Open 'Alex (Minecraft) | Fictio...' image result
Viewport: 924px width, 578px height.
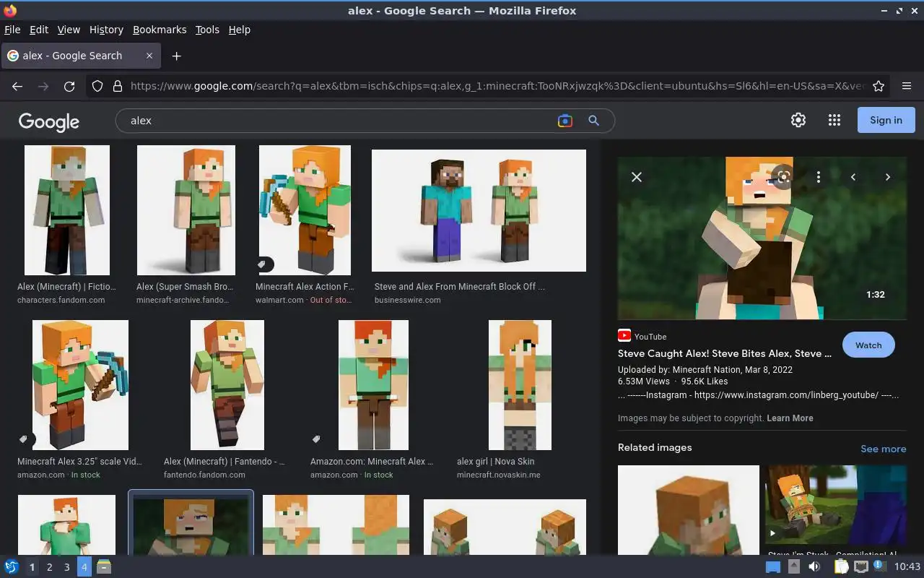click(x=67, y=210)
